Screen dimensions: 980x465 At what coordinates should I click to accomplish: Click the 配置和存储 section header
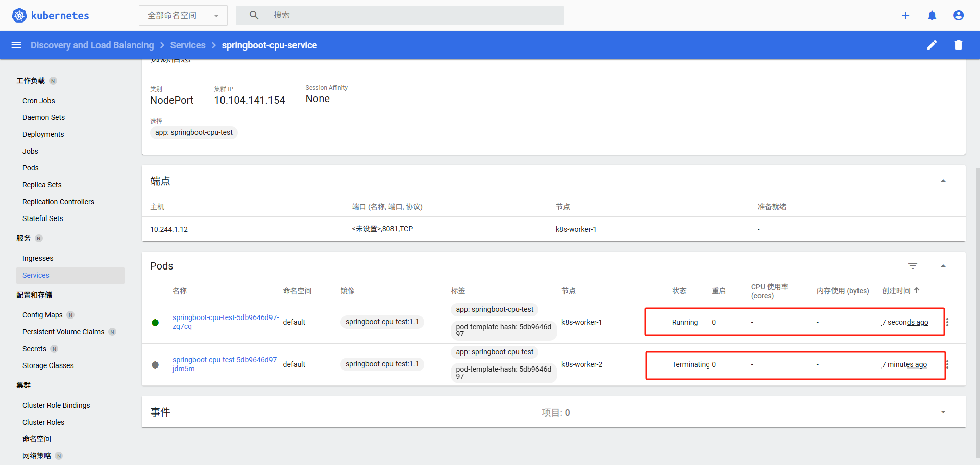pos(34,295)
